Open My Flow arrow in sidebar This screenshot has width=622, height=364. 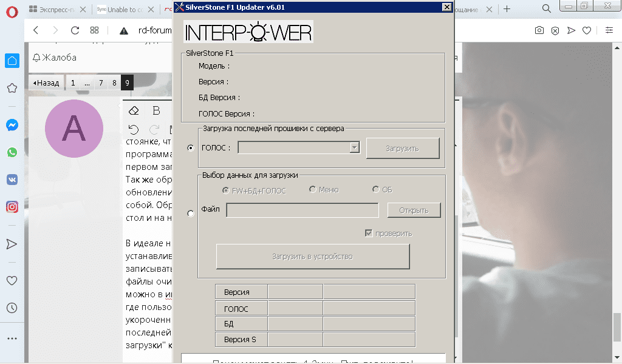click(x=12, y=244)
